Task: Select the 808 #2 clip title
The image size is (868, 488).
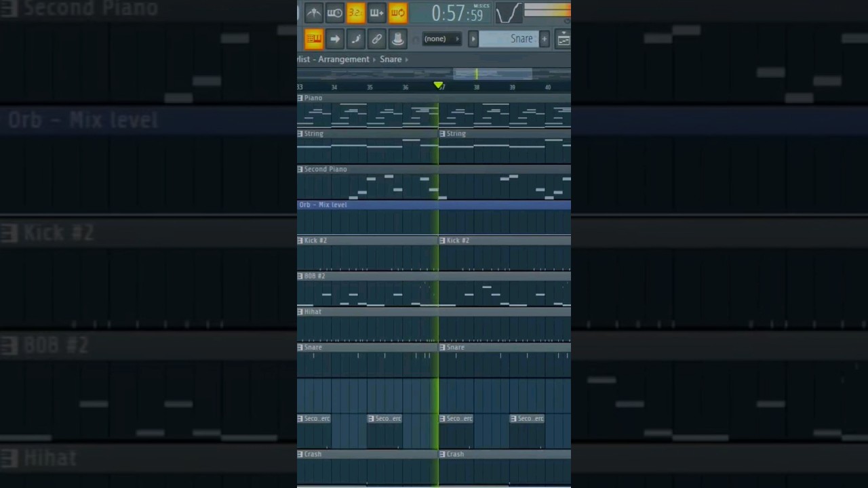Action: pos(315,276)
